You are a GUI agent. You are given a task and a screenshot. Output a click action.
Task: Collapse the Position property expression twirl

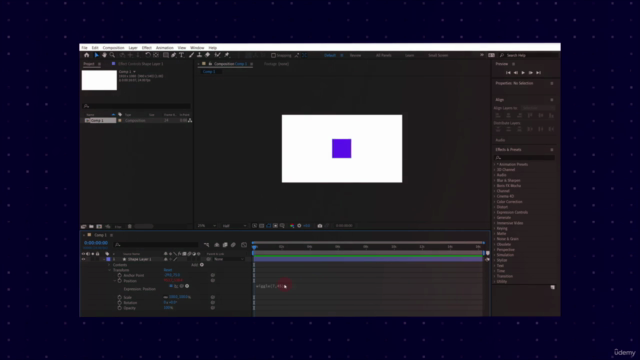click(115, 281)
